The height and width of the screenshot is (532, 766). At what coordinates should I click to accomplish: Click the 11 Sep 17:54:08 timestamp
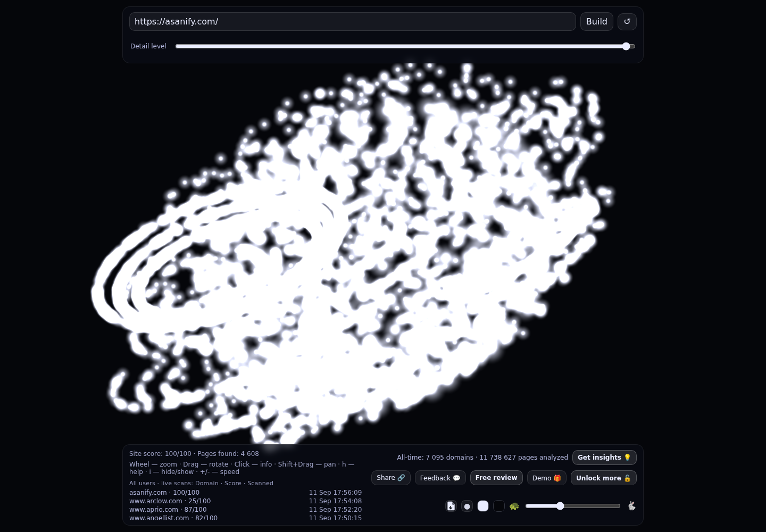pyautogui.click(x=335, y=501)
